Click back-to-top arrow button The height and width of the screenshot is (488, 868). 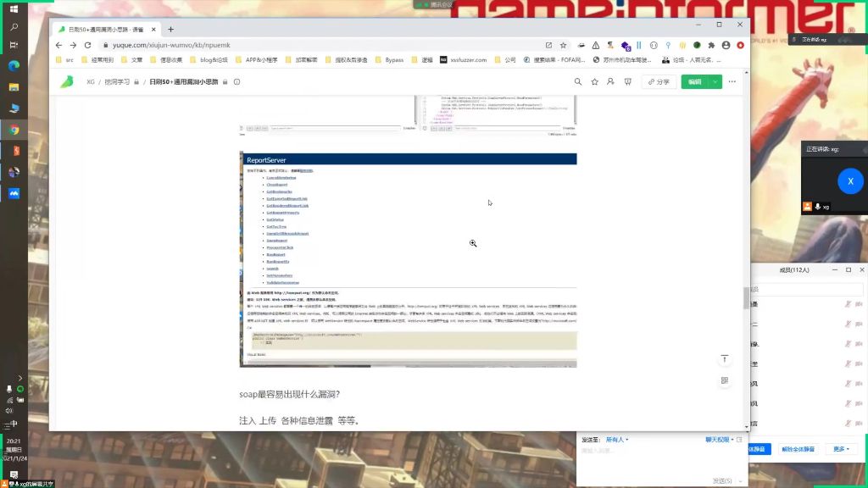[x=725, y=359]
